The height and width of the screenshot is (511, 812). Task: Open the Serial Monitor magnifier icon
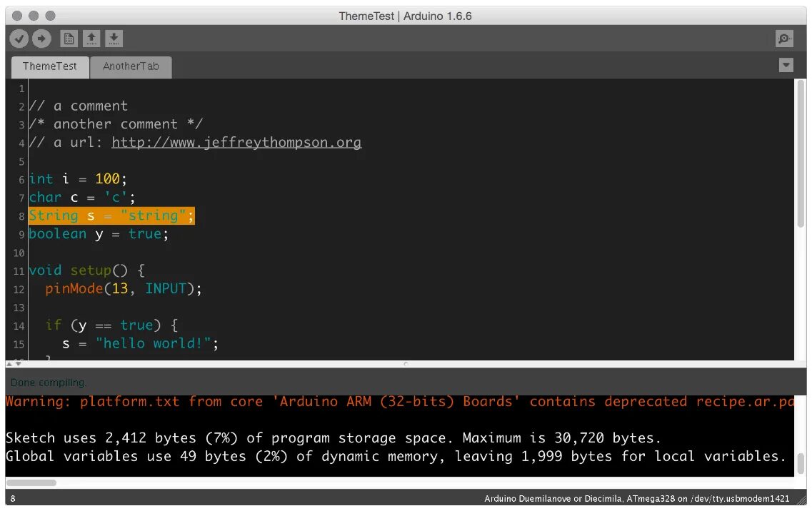(785, 39)
